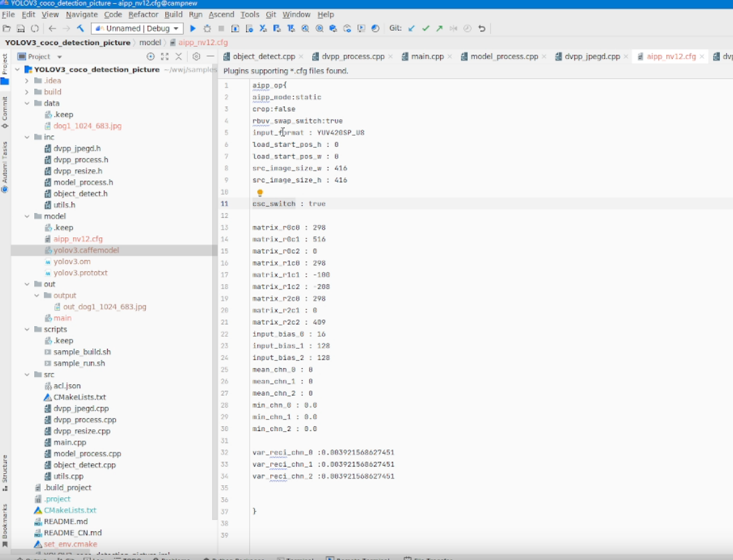
Task: Open the Unnamed | Debug run configuration dropdown
Action: [137, 29]
